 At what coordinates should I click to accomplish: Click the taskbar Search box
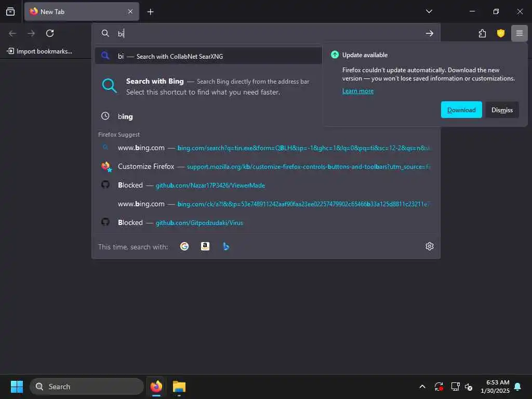(x=87, y=387)
